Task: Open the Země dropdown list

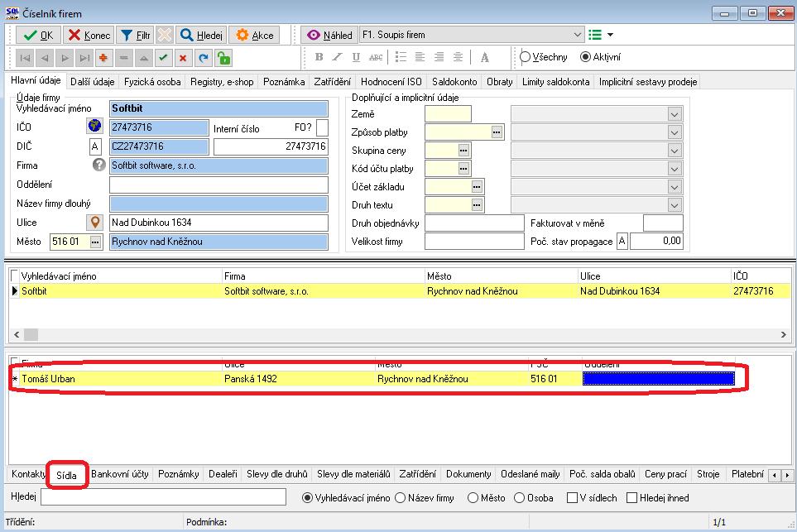Action: [674, 114]
